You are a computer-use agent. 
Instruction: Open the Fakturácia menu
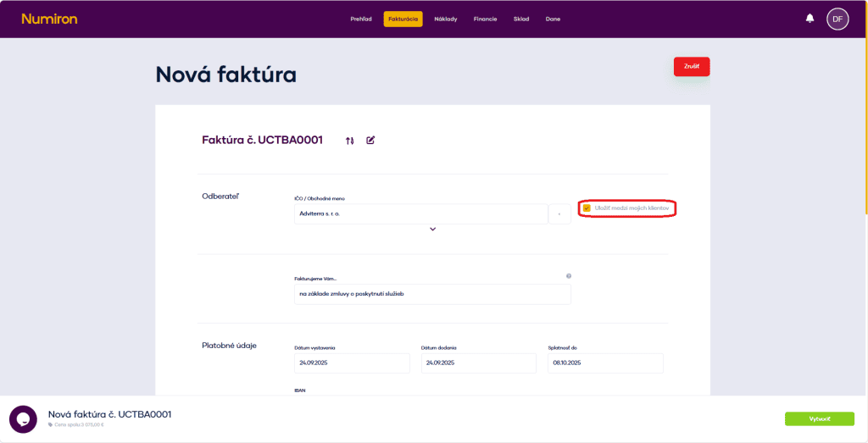pyautogui.click(x=403, y=19)
